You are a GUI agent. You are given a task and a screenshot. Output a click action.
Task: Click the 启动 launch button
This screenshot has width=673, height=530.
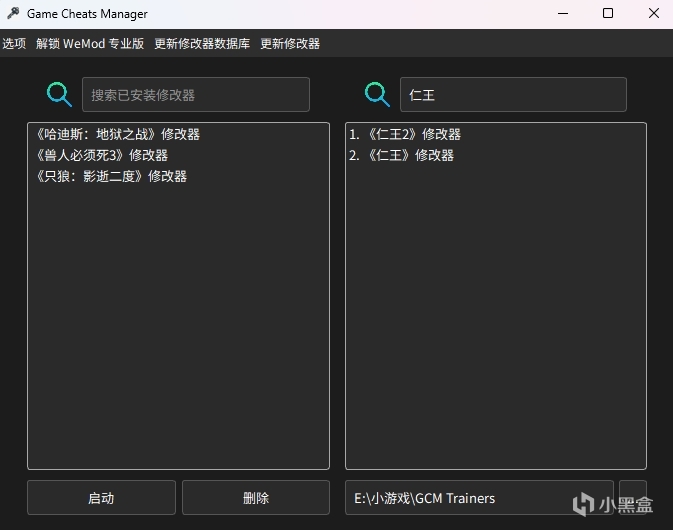pos(101,498)
